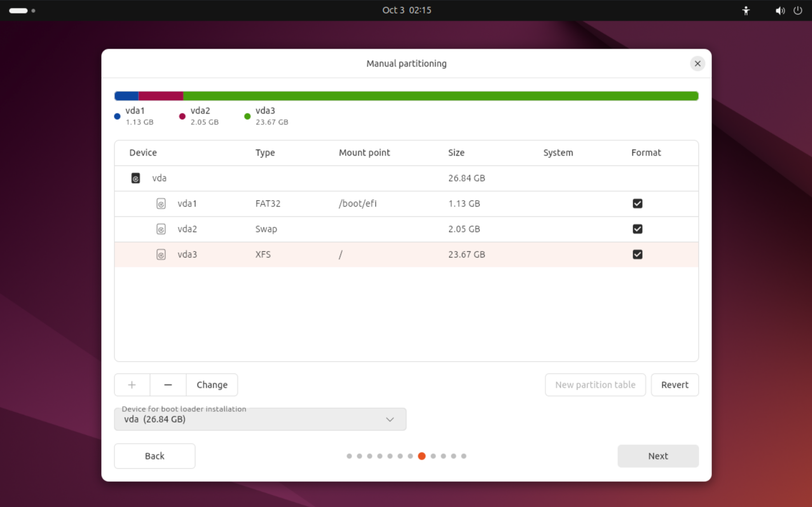This screenshot has width=812, height=507.
Task: Open the power menu in top bar
Action: [797, 11]
